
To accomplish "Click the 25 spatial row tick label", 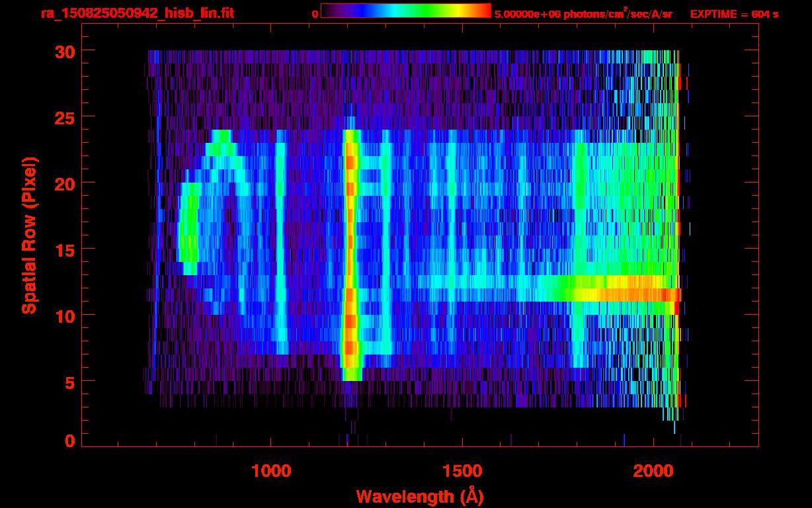I will coord(65,117).
